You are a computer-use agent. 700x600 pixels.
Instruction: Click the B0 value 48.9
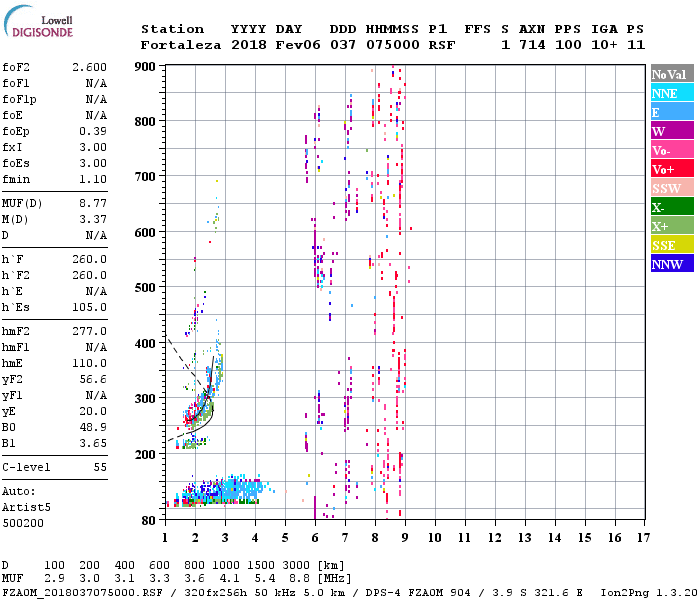pyautogui.click(x=93, y=428)
